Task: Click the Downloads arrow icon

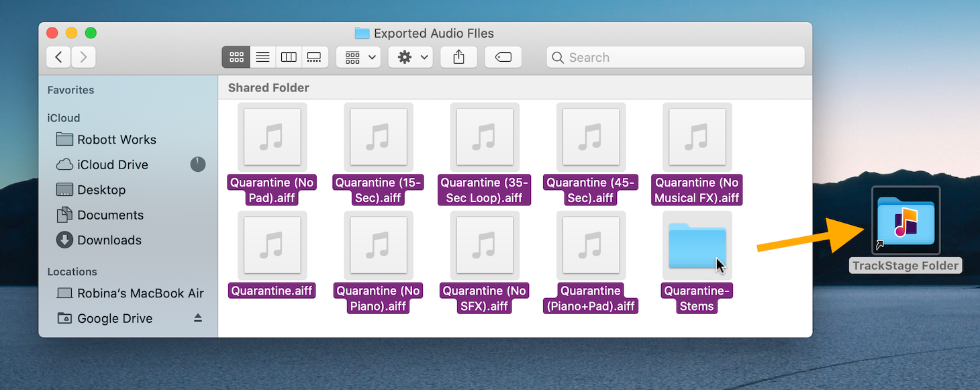Action: pyautogui.click(x=64, y=240)
